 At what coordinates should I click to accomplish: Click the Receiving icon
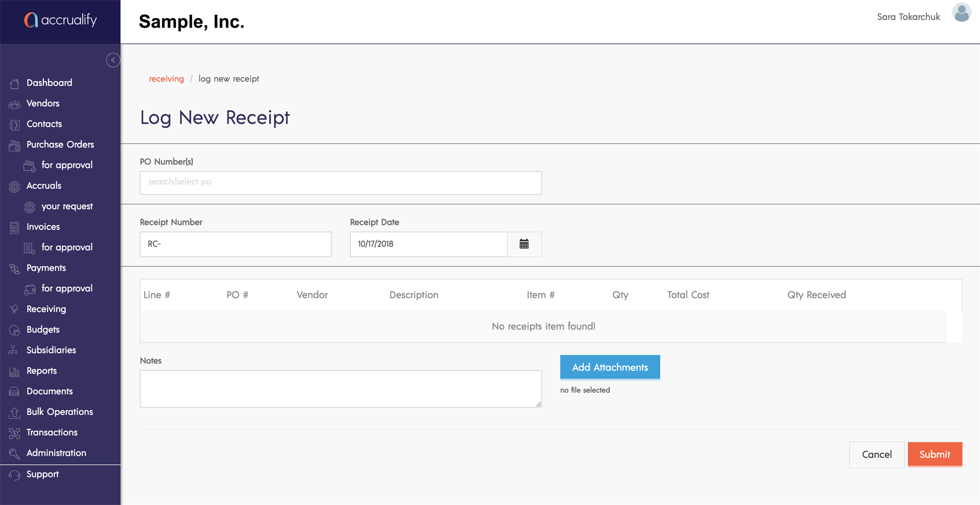(x=14, y=309)
